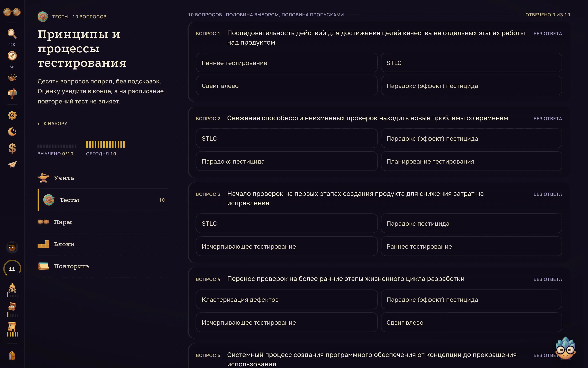Go back via the К НАБОРУ link
Viewport: 588px width, 368px height.
(52, 124)
